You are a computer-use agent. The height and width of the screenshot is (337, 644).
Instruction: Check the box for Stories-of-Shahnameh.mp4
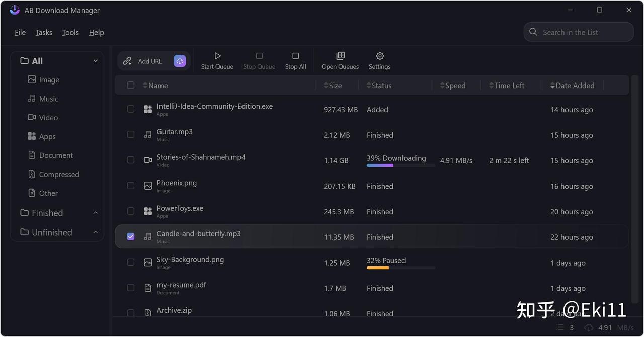[x=131, y=160]
